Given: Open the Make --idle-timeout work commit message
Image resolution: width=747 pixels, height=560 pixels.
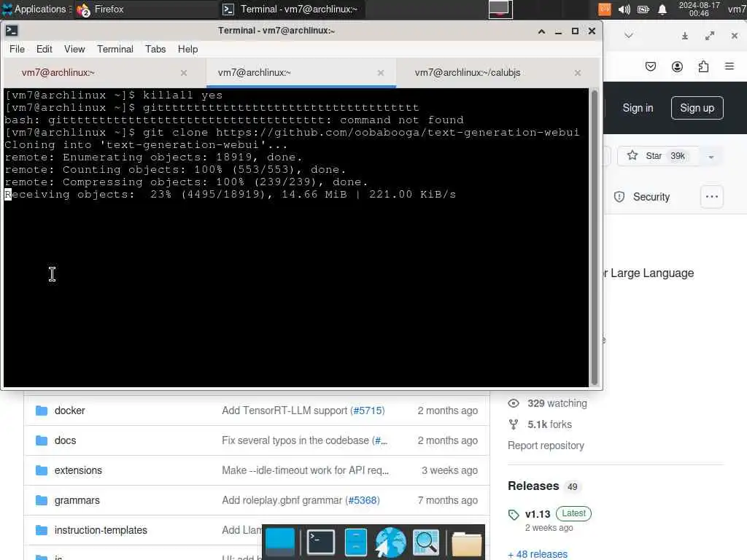Looking at the screenshot, I should 306,470.
